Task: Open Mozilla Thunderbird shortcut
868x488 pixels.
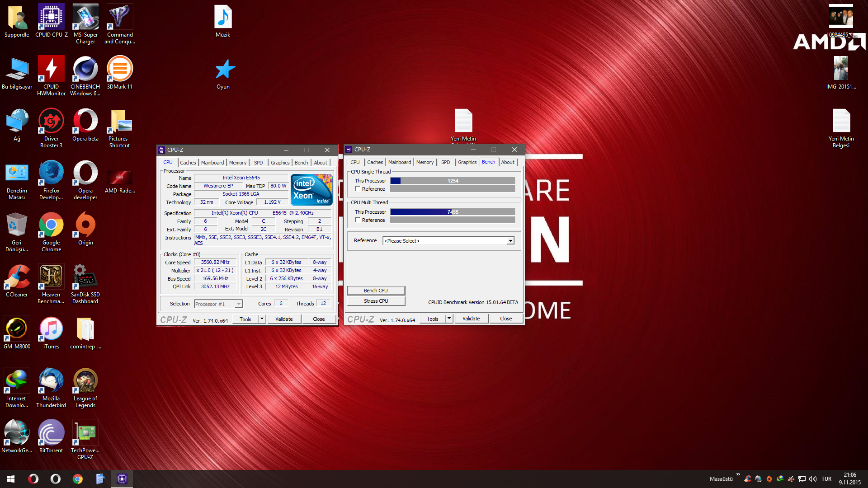Action: [x=51, y=388]
